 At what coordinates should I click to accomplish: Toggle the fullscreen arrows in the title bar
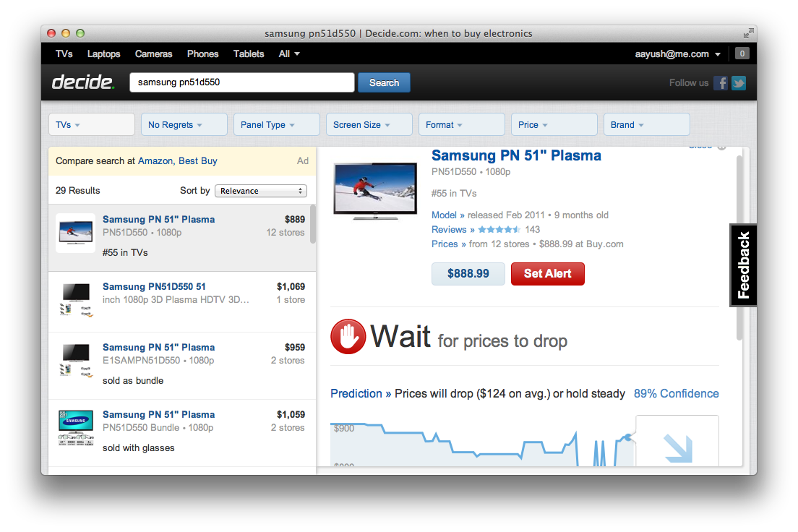[x=747, y=33]
